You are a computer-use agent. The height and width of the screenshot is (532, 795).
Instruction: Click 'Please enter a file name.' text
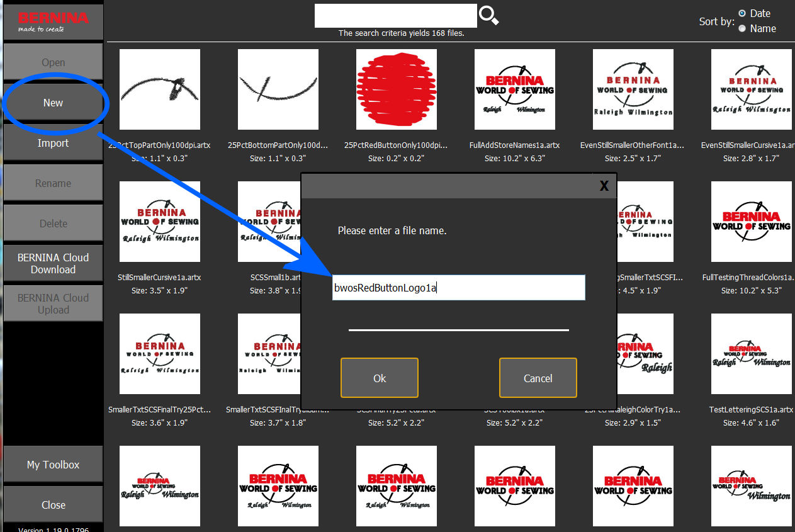[392, 230]
